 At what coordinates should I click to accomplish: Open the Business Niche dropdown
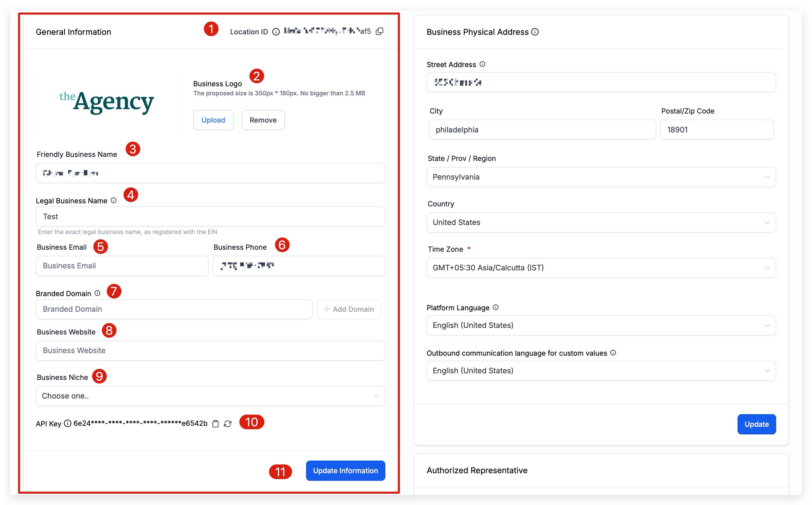210,396
